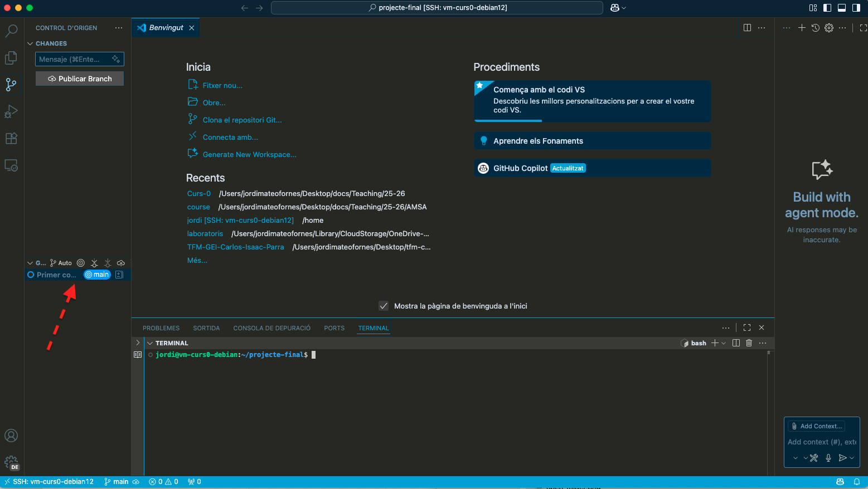Screen dimensions: 868x489
Task: Click the fetch icon in the graph header
Action: click(94, 263)
